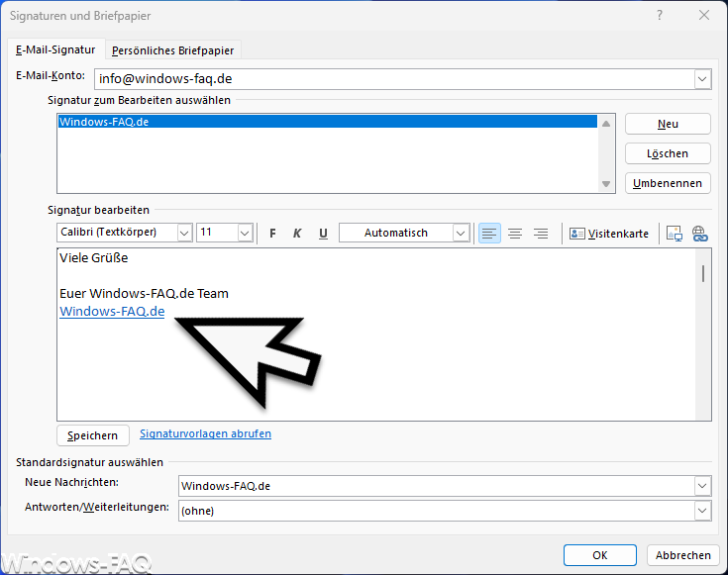Click the Abbrechen button

(x=683, y=555)
